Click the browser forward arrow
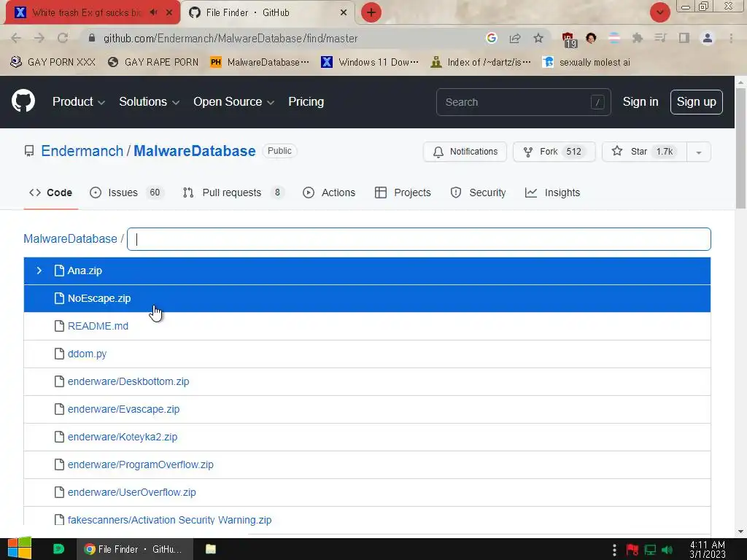The image size is (747, 560). point(39,38)
